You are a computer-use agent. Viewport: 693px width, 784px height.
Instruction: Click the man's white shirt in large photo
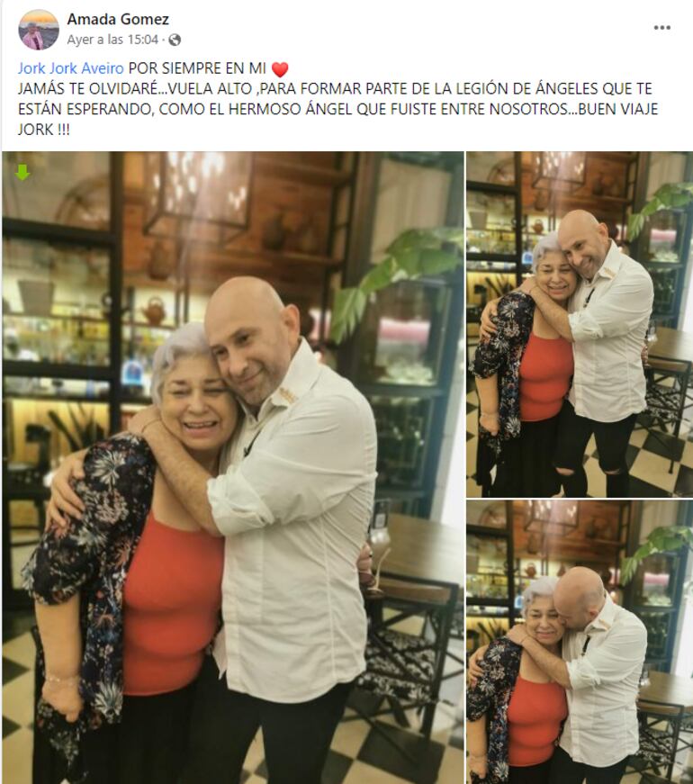295,525
